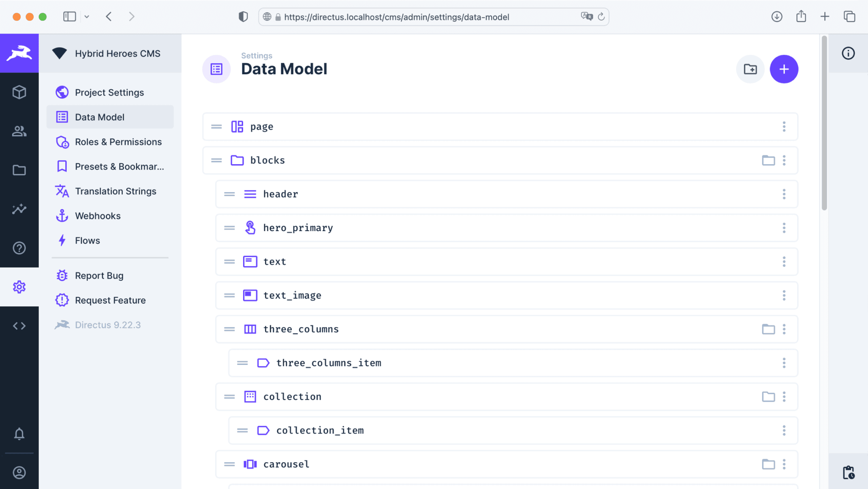Viewport: 868px width, 489px height.
Task: Click the page collection row
Action: (500, 126)
